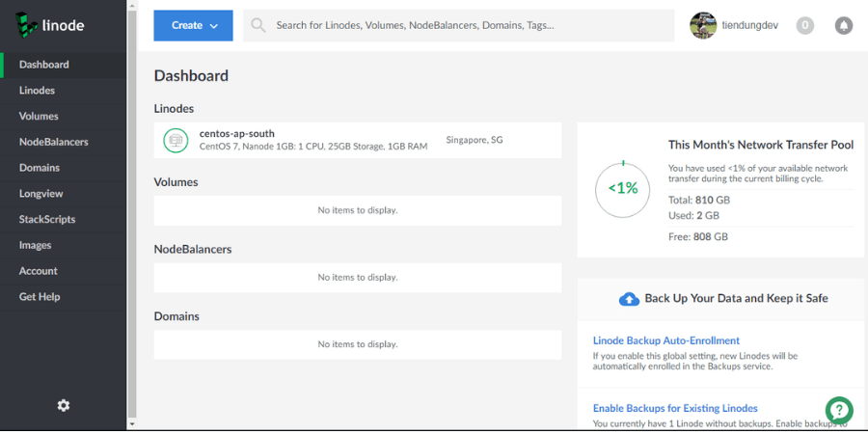Open the tiendungdev user menu
Screen dimensions: 868x434
tap(734, 25)
